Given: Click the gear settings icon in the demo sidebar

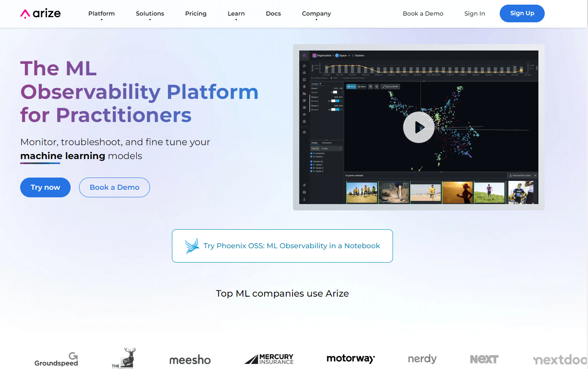Looking at the screenshot, I should [x=304, y=122].
